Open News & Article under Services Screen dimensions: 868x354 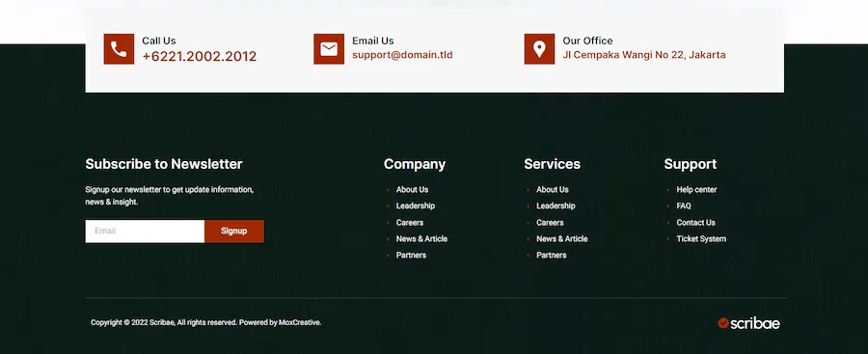coord(562,239)
